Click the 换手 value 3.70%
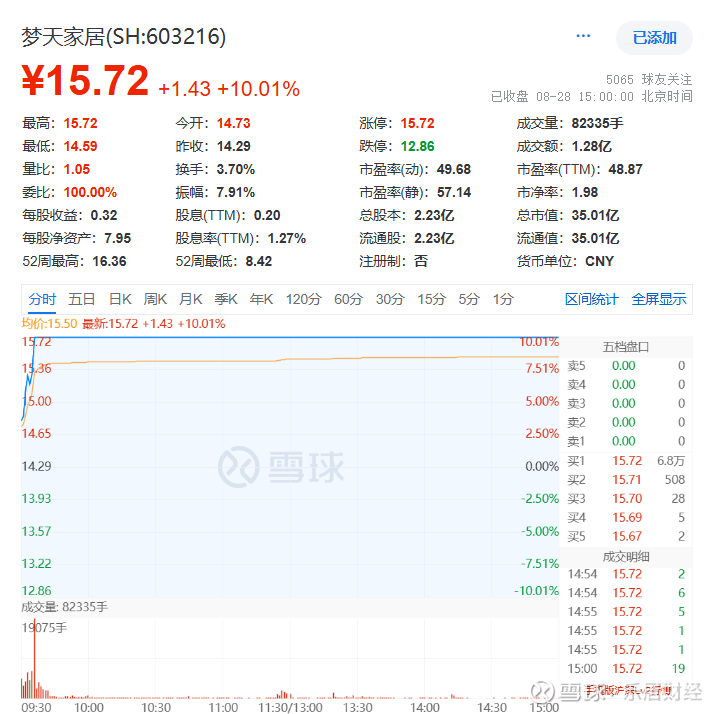 [236, 169]
